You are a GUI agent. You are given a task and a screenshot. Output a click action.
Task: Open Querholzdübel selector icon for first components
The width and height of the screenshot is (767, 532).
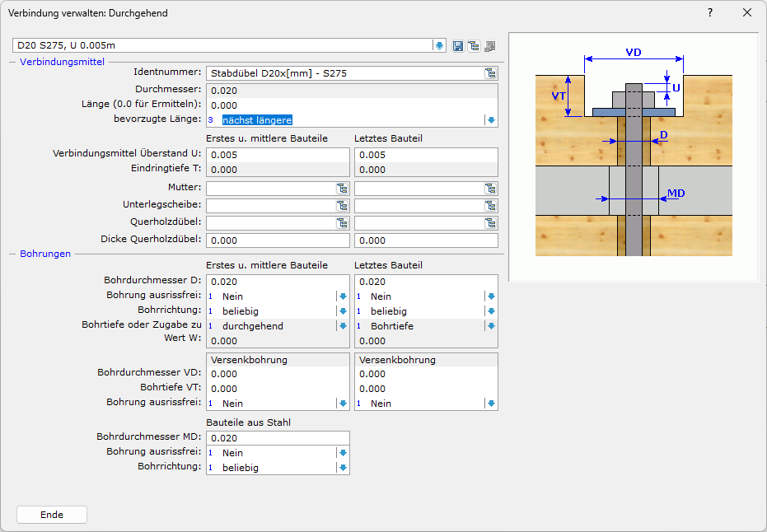pyautogui.click(x=343, y=222)
